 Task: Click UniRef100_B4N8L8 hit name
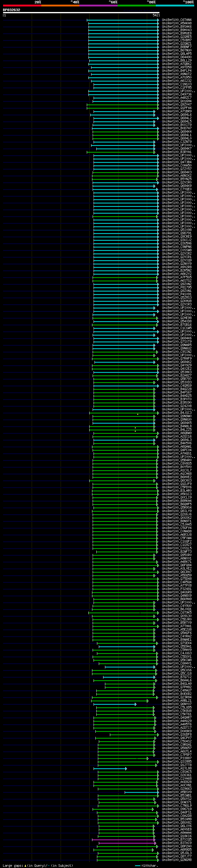pyautogui.click(x=177, y=426)
